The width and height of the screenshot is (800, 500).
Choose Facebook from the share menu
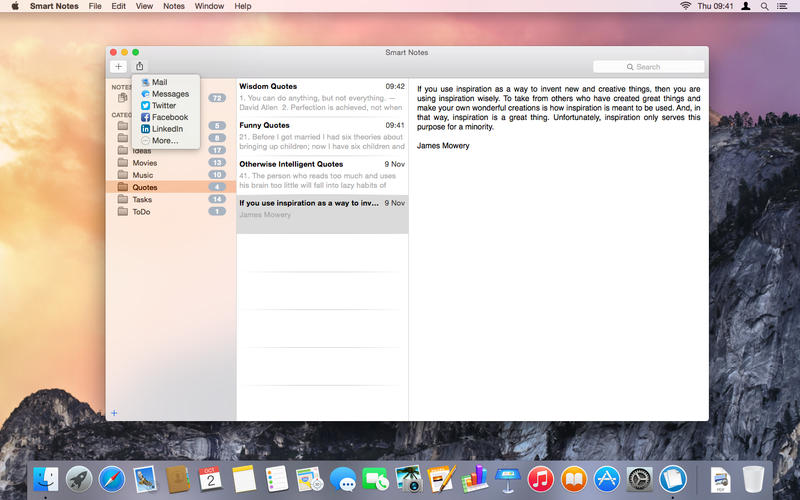click(x=166, y=117)
